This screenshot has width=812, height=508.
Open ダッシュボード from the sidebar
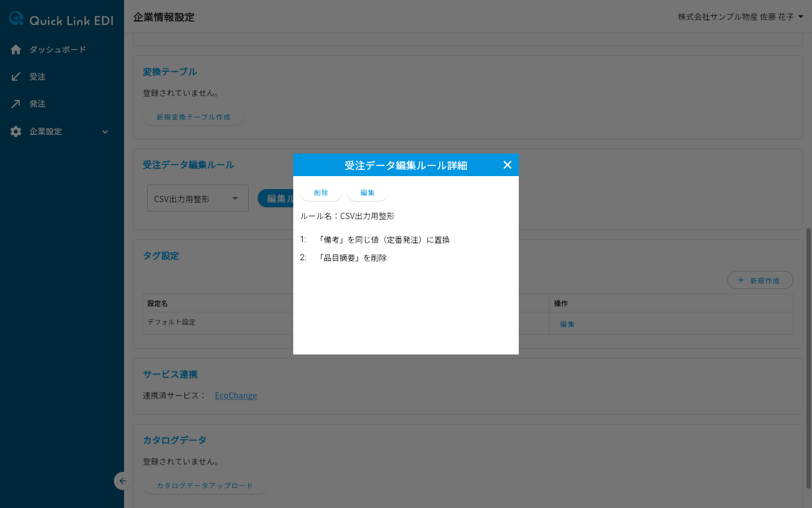click(x=58, y=50)
